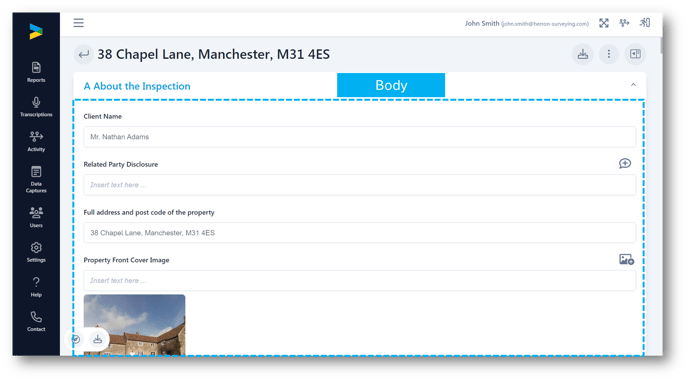The image size is (688, 381).
Task: Open the three-dot more options menu
Action: [609, 54]
